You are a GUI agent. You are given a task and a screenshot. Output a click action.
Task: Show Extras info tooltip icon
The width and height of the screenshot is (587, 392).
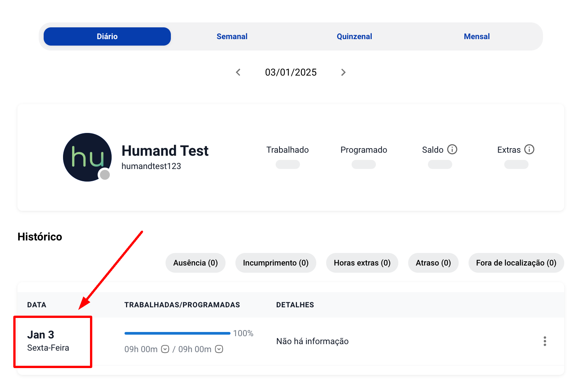(x=529, y=149)
